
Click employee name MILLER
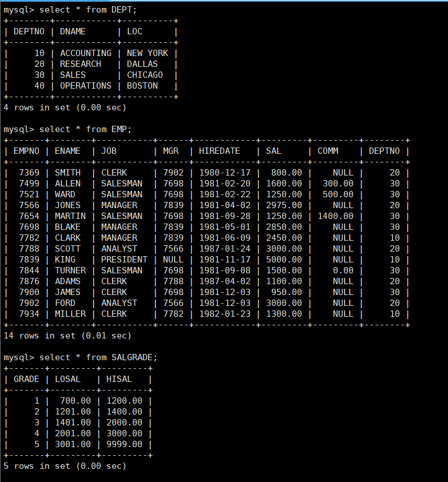70,314
